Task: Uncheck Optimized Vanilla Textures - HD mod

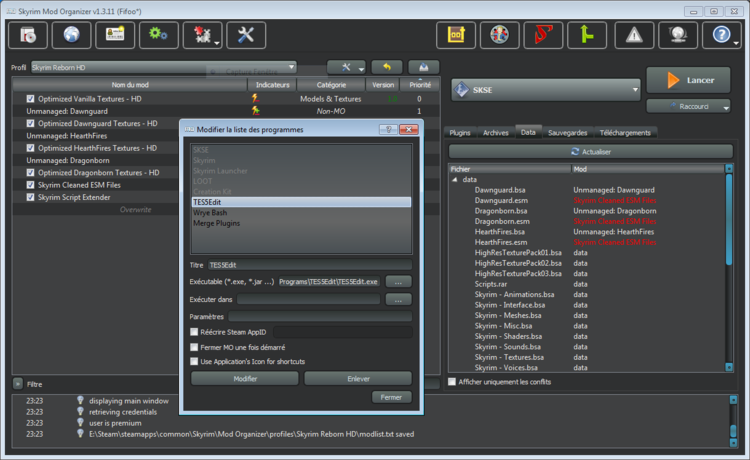Action: [30, 99]
